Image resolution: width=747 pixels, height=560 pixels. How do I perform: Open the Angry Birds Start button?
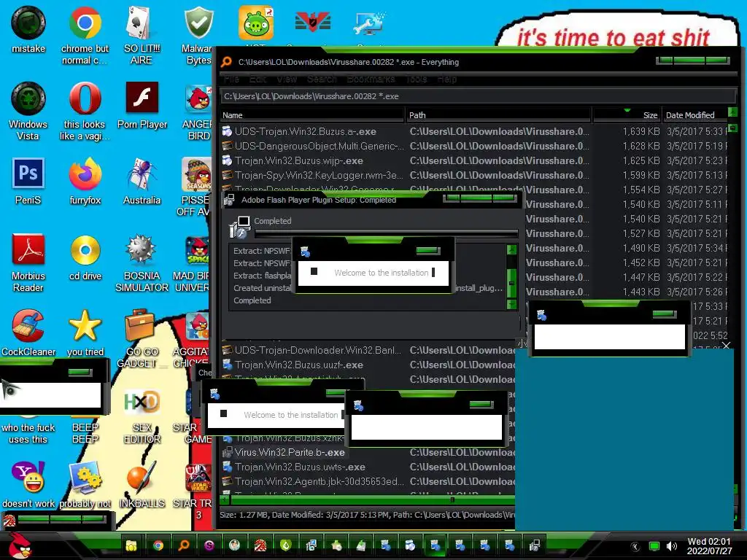click(19, 545)
